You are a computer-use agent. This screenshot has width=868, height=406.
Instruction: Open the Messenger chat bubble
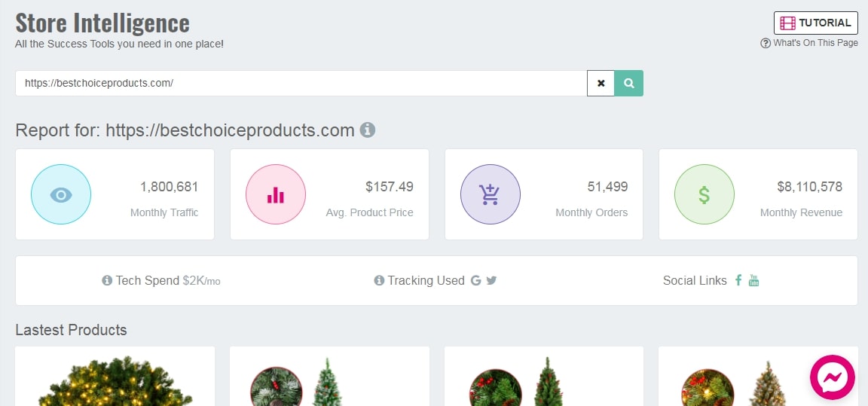click(x=833, y=377)
